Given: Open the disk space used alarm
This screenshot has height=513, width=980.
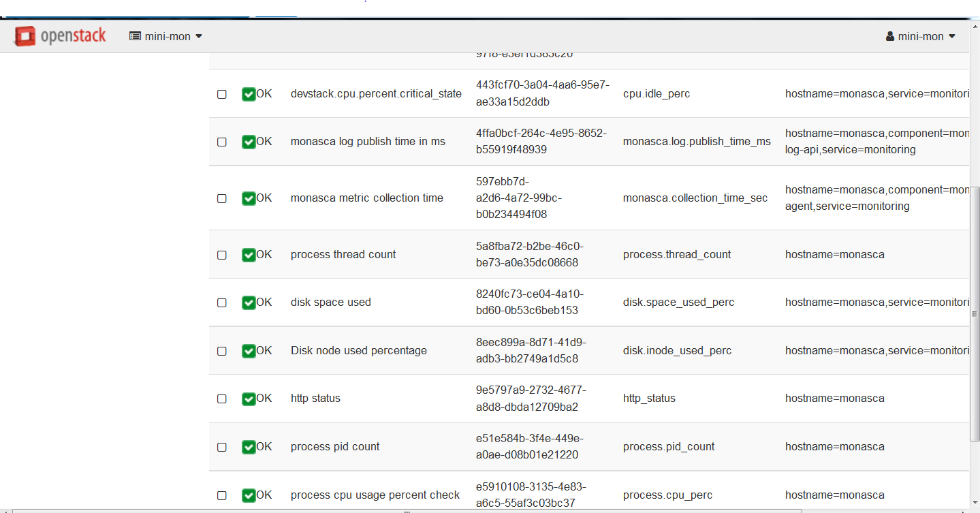Looking at the screenshot, I should click(x=331, y=302).
